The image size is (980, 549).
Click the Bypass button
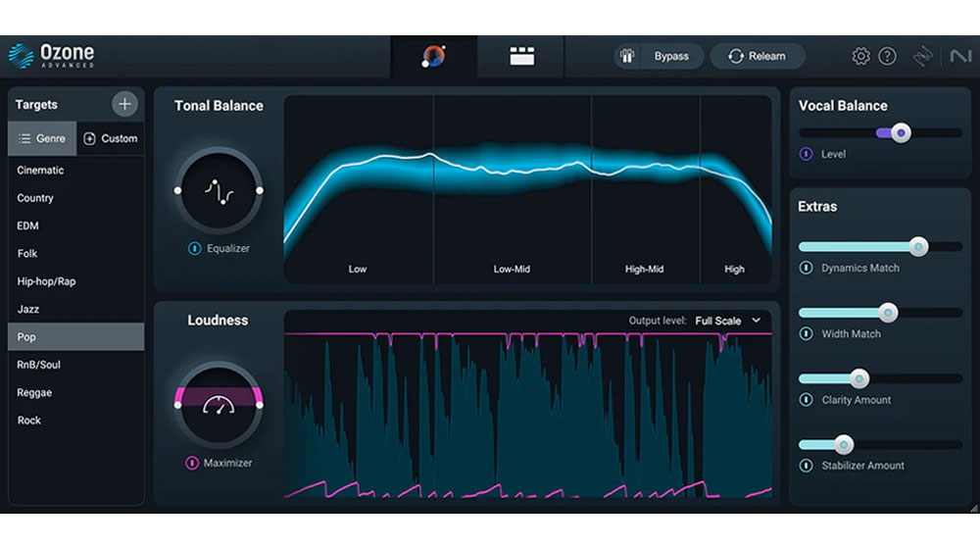coord(671,56)
